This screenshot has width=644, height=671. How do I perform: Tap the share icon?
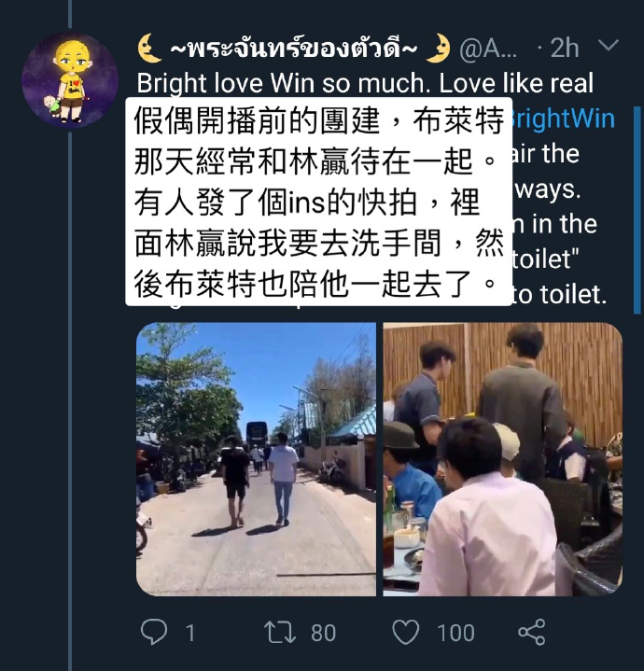pyautogui.click(x=532, y=632)
